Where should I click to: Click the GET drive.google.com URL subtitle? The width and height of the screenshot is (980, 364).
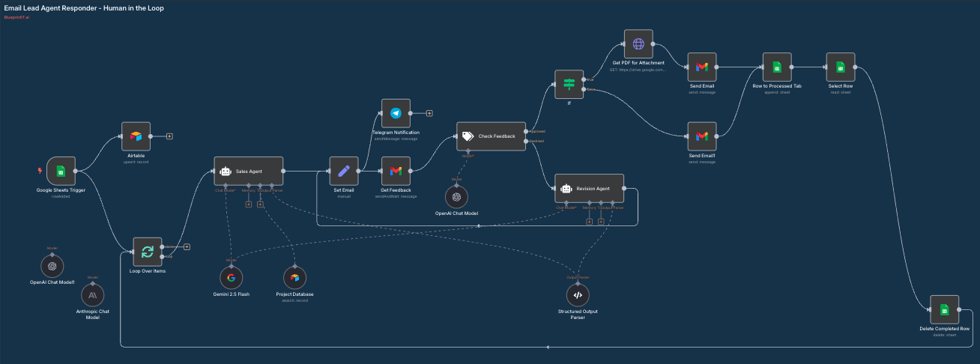638,70
